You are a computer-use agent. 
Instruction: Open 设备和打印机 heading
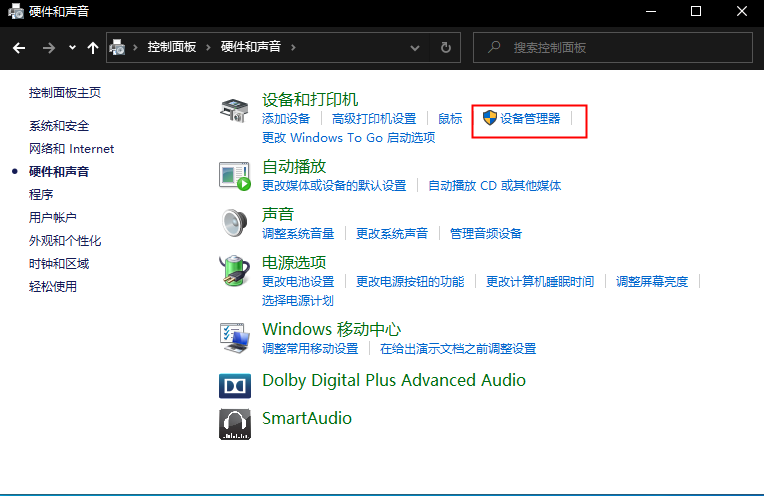pyautogui.click(x=310, y=99)
